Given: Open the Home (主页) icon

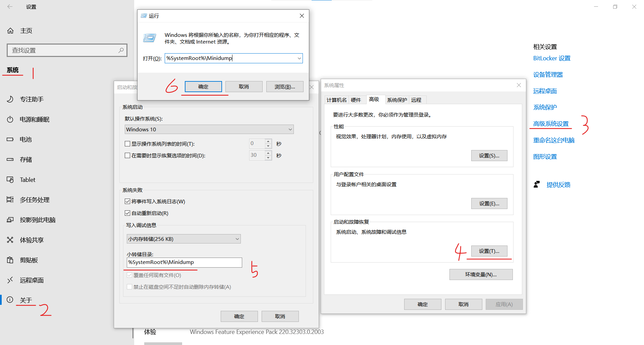Looking at the screenshot, I should 10,31.
